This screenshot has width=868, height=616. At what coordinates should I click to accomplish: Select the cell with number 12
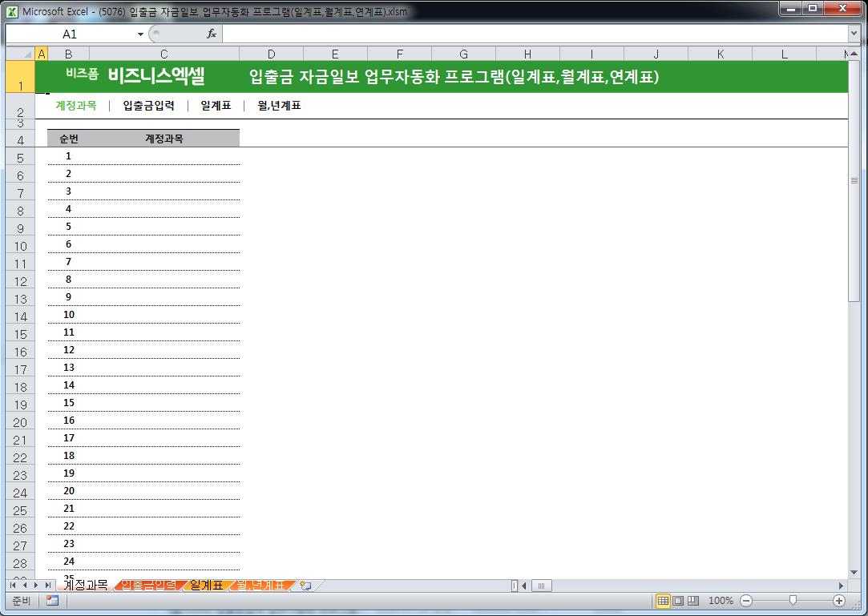69,349
